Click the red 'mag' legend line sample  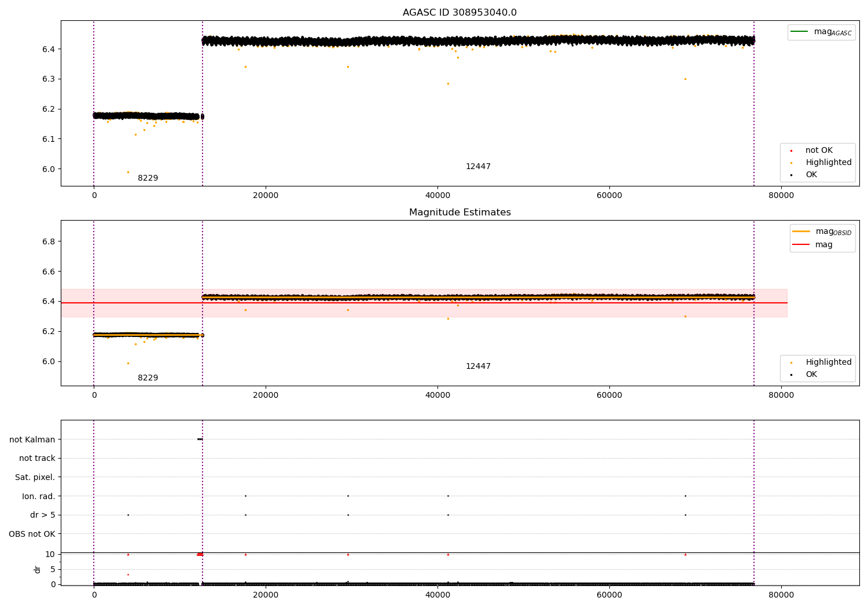(801, 244)
